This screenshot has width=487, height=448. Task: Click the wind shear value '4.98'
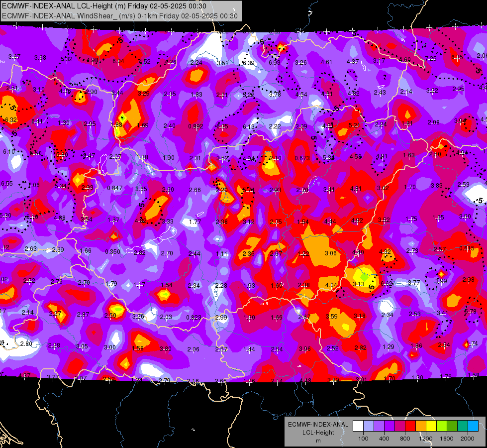coord(93,60)
